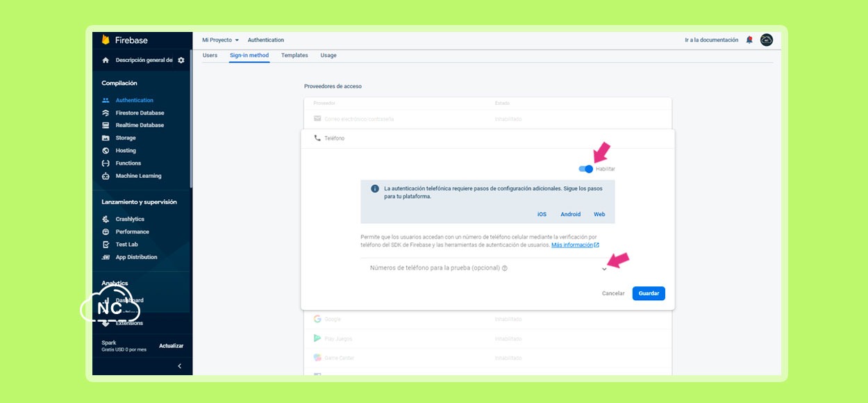Select the Sign-in method tab

coord(249,56)
